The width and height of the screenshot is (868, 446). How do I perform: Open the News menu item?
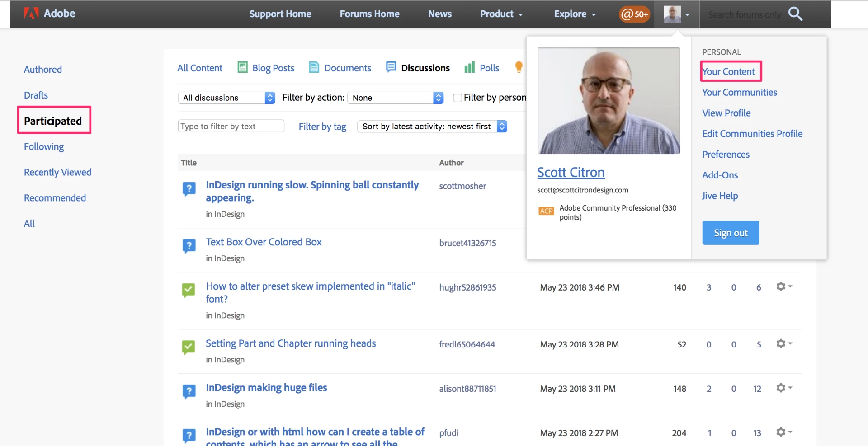[x=440, y=14]
